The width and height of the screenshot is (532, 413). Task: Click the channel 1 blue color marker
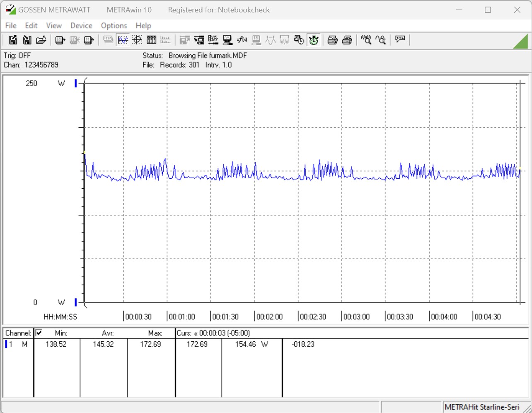click(x=6, y=344)
